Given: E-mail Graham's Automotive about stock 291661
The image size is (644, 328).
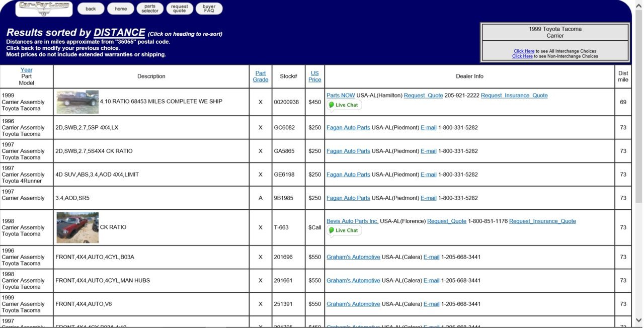Looking at the screenshot, I should click(432, 281).
